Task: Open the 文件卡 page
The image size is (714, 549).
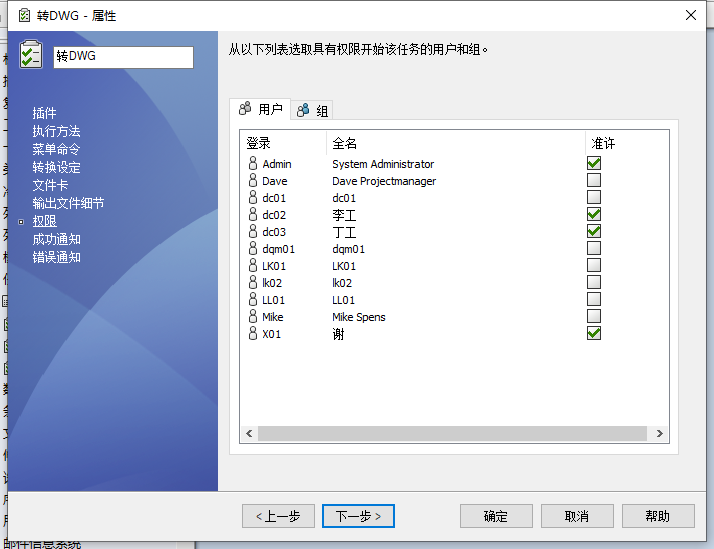Action: [50, 185]
